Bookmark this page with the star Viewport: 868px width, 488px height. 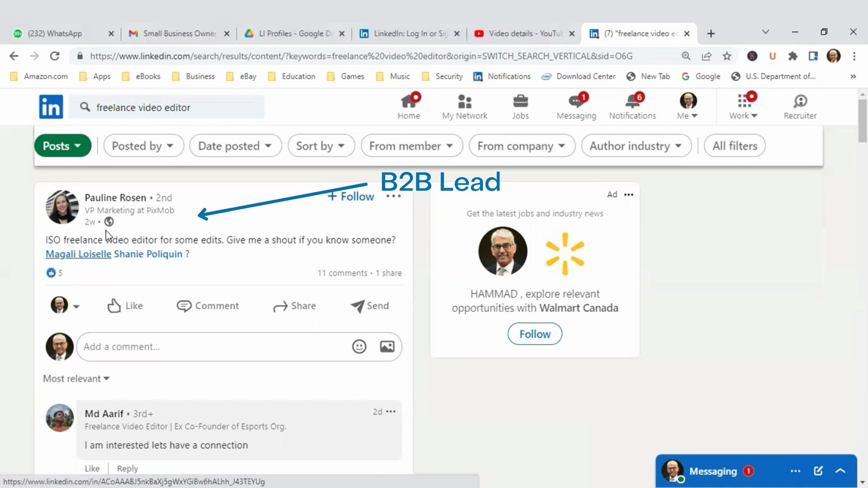726,56
